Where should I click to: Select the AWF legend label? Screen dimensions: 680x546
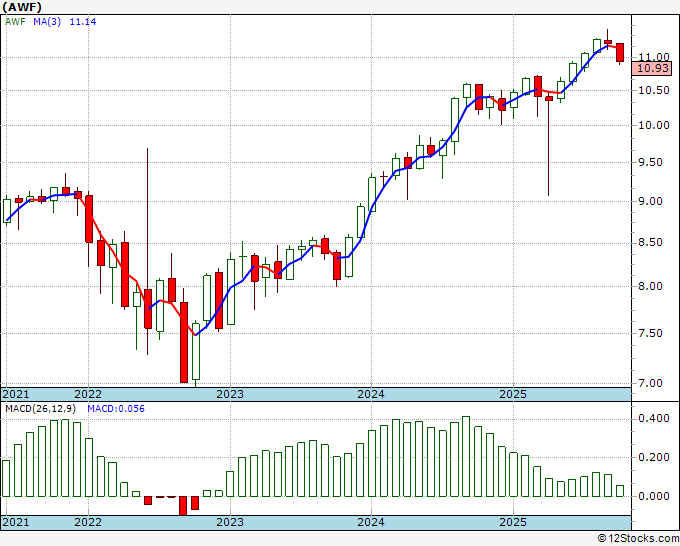tap(15, 22)
